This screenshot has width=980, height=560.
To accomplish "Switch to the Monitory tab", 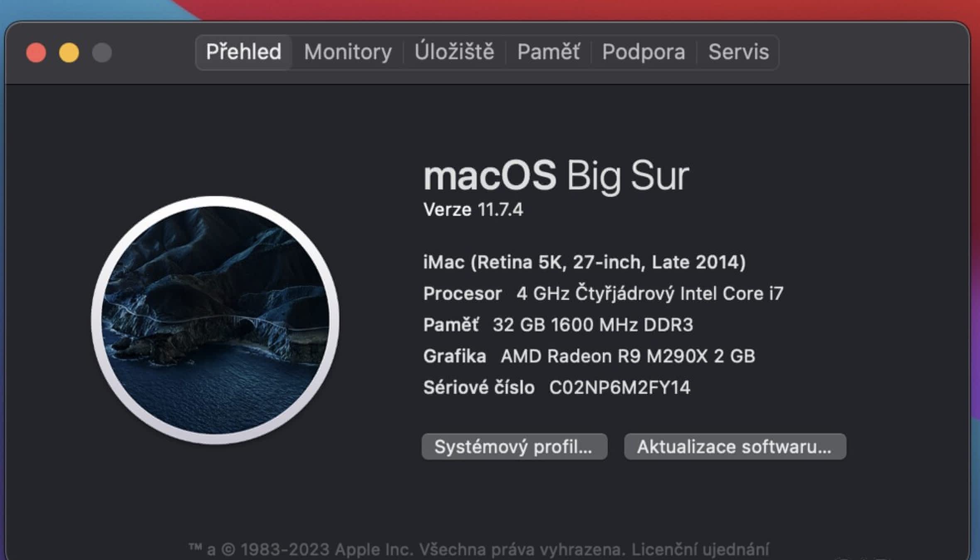I will pyautogui.click(x=348, y=52).
